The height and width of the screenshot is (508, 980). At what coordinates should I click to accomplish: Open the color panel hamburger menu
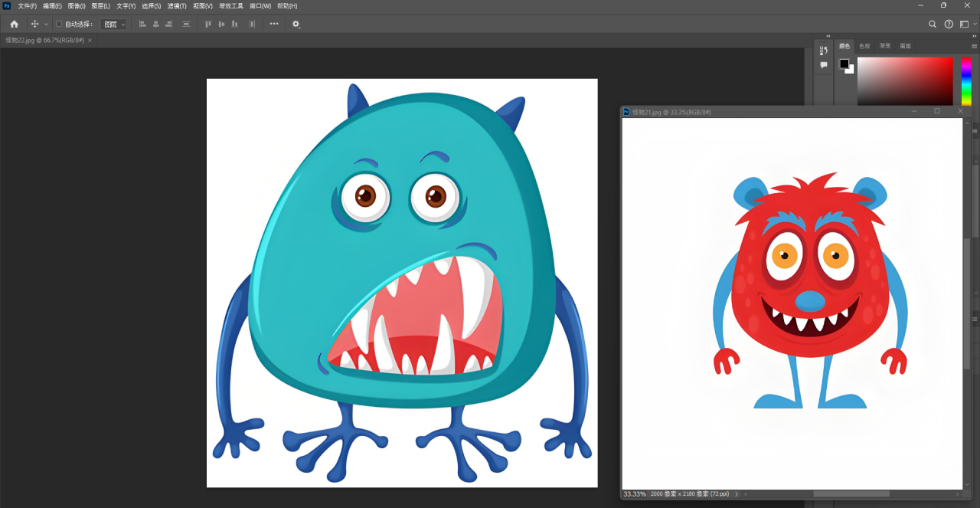[x=974, y=46]
